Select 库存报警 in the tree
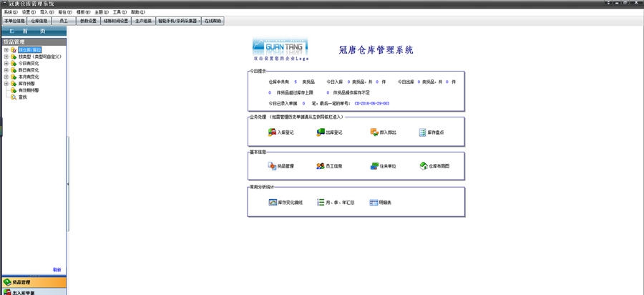 [26, 83]
